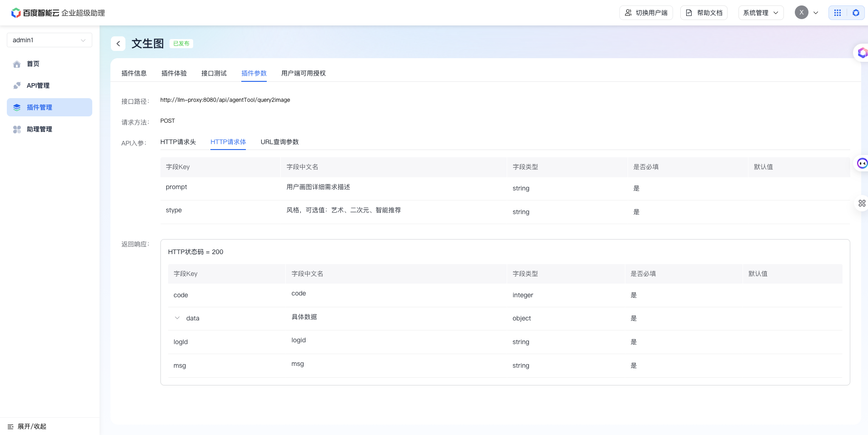
Task: Click the msg field key cell
Action: coord(180,365)
